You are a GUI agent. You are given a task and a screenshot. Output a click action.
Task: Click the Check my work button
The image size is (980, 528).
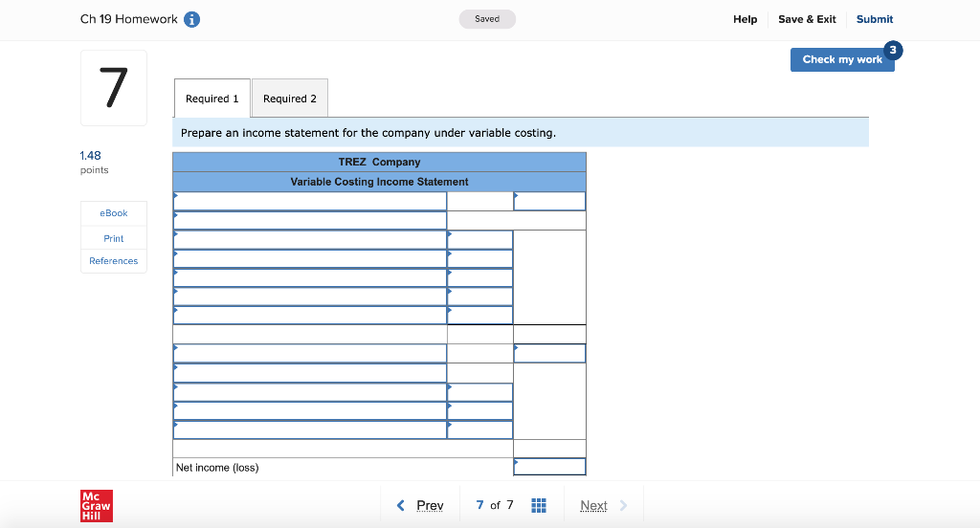842,59
